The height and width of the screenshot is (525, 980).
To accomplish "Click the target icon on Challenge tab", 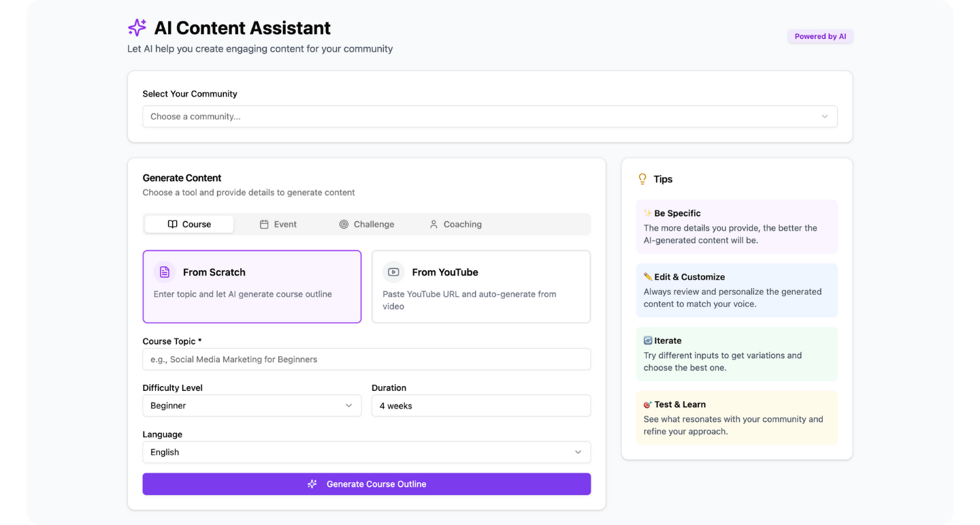I will (344, 224).
